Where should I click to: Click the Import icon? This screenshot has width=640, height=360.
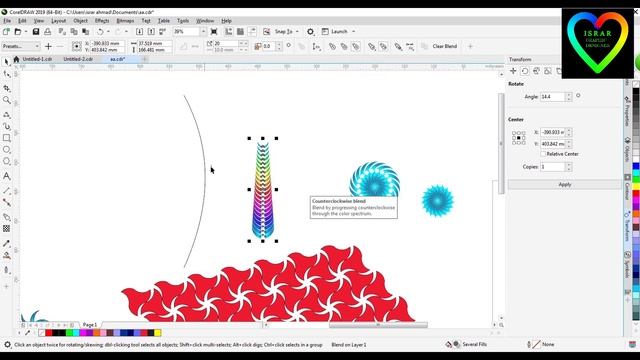[x=139, y=31]
